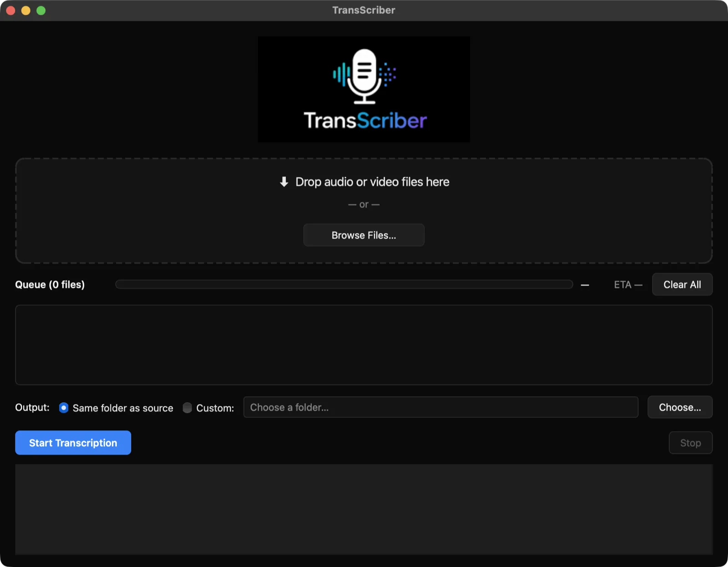The image size is (728, 567).
Task: Click the down-arrow drop icon
Action: click(284, 182)
